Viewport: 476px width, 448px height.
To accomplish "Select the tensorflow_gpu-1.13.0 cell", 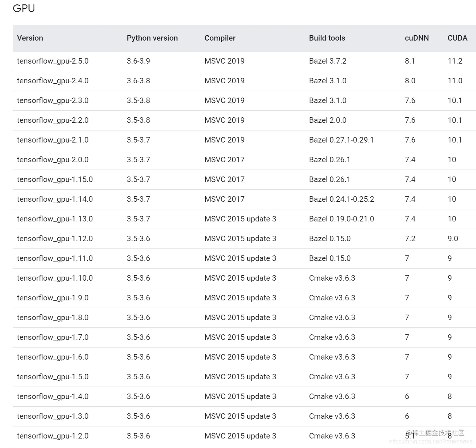I will [x=55, y=219].
